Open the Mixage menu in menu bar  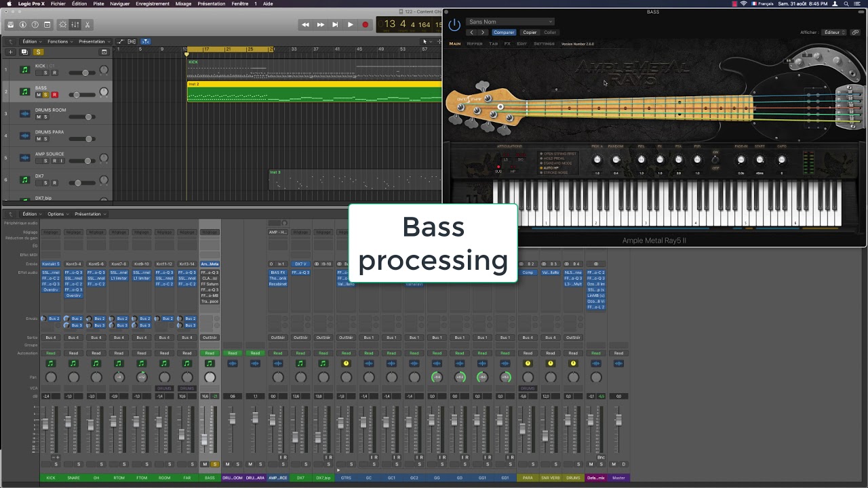[x=183, y=3]
